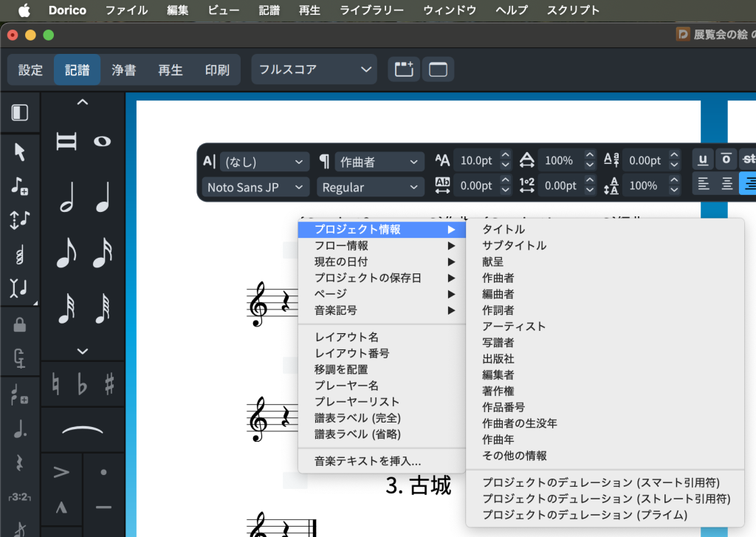
Task: Increase font size stepper for 10.0pt
Action: point(505,156)
